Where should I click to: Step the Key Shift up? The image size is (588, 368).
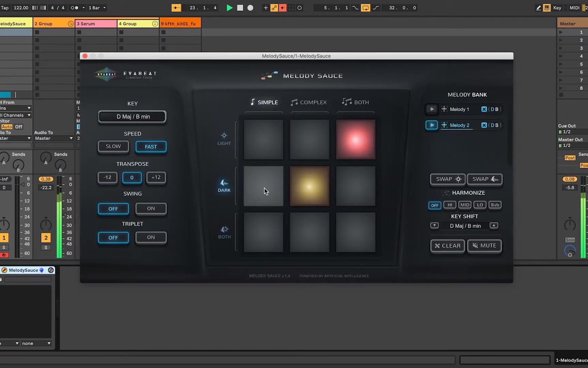(x=494, y=226)
